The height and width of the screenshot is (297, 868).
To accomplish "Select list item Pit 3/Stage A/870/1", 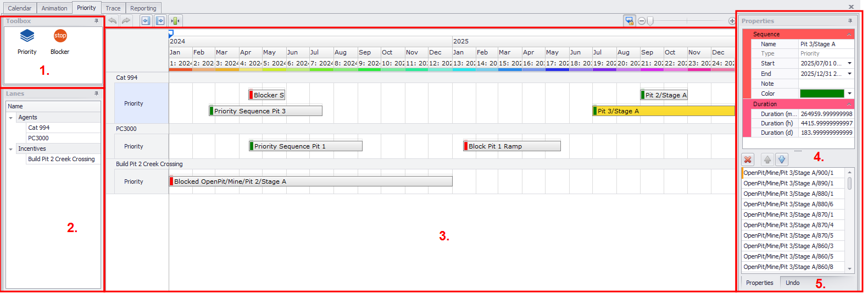I will [x=793, y=215].
